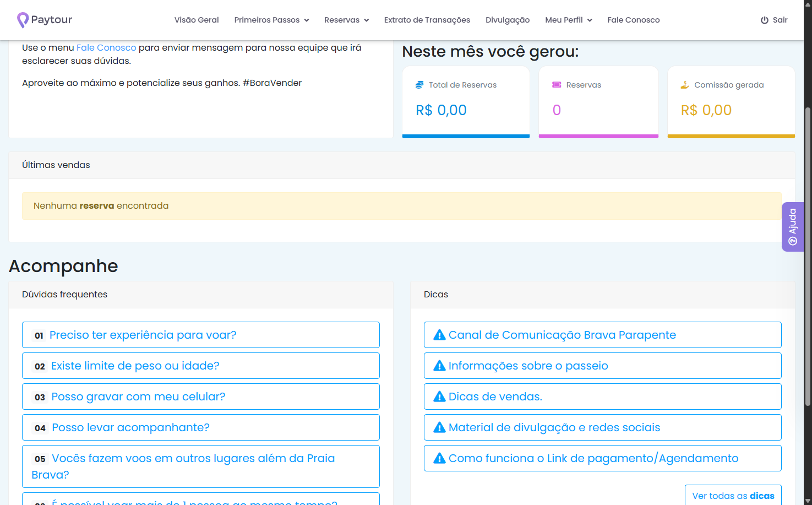Screen dimensions: 812x505
Task: Open the Visão Geral menu item
Action: [197, 20]
